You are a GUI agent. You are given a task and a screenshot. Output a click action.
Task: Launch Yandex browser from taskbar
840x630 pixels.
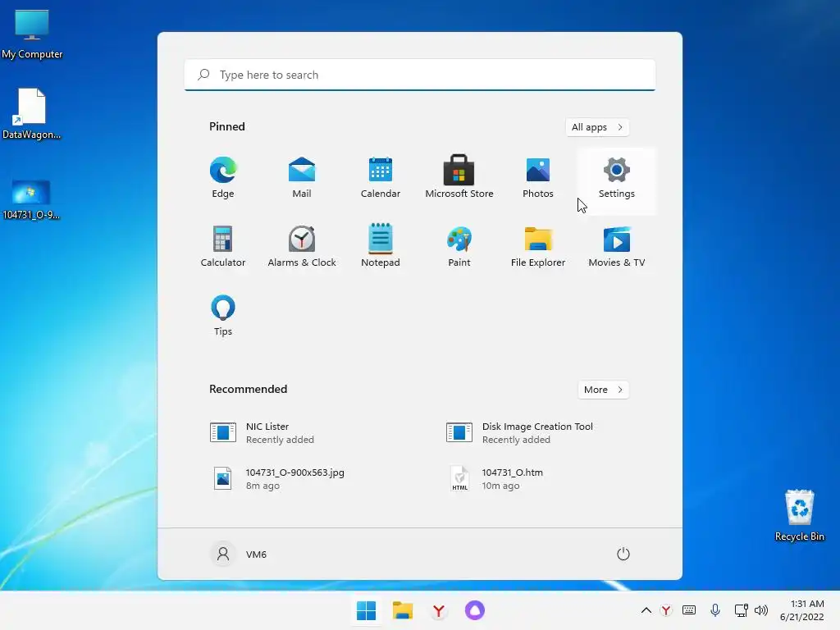click(439, 610)
